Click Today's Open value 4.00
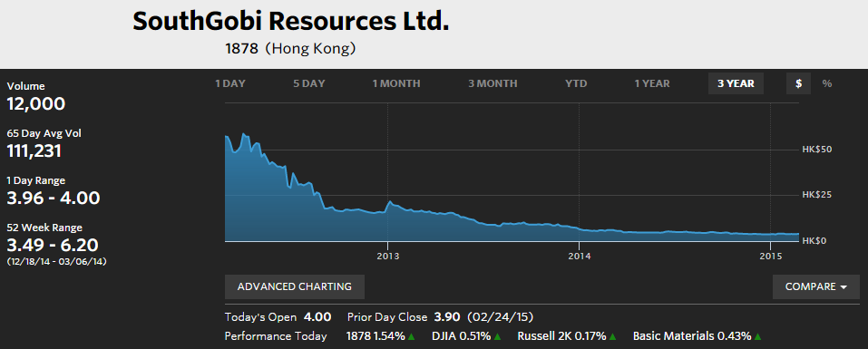The height and width of the screenshot is (349, 868). click(317, 317)
